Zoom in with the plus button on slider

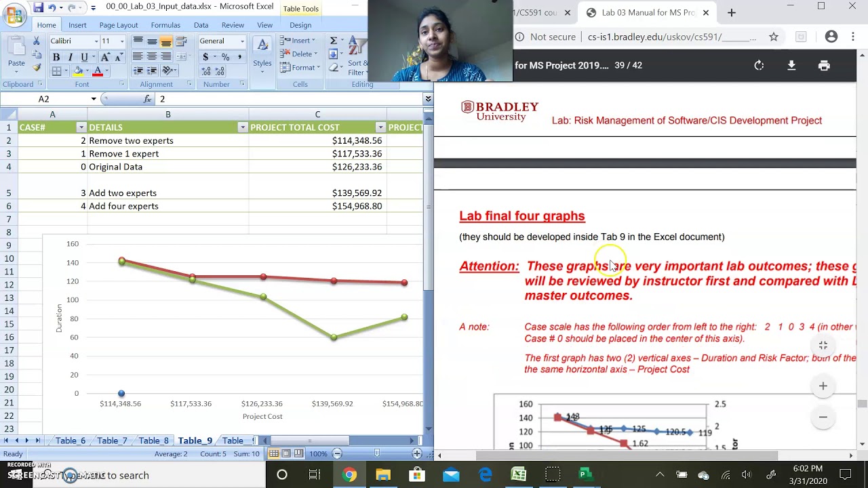coord(417,453)
